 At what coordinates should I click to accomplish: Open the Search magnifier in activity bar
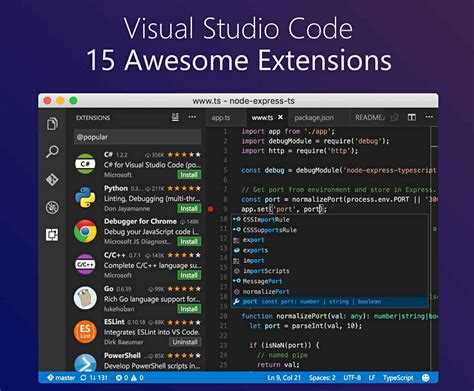(x=52, y=152)
